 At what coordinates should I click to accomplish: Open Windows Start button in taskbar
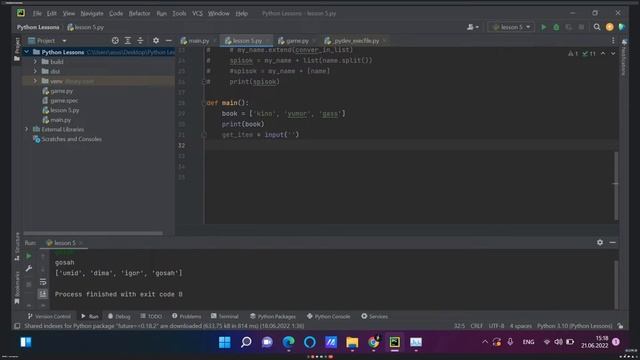click(x=224, y=342)
